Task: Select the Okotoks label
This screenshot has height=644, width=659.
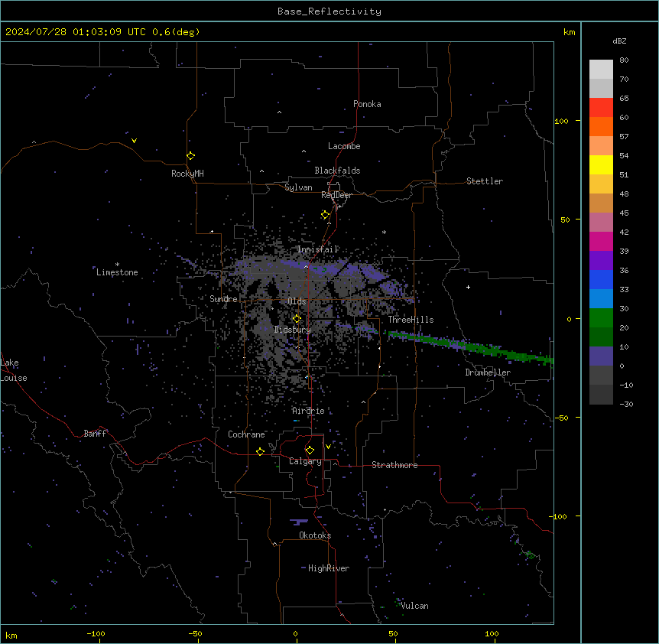Action: (x=315, y=535)
